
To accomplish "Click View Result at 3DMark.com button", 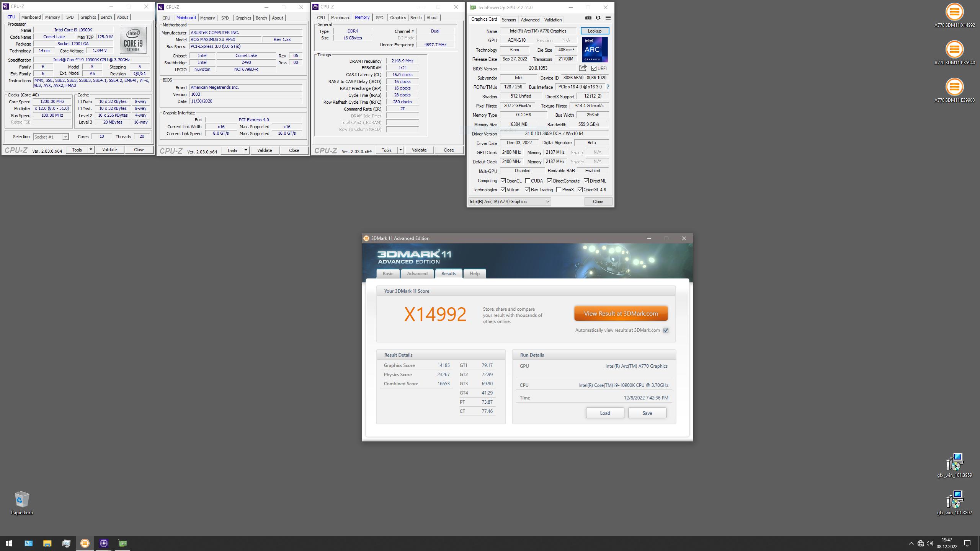I will (621, 313).
